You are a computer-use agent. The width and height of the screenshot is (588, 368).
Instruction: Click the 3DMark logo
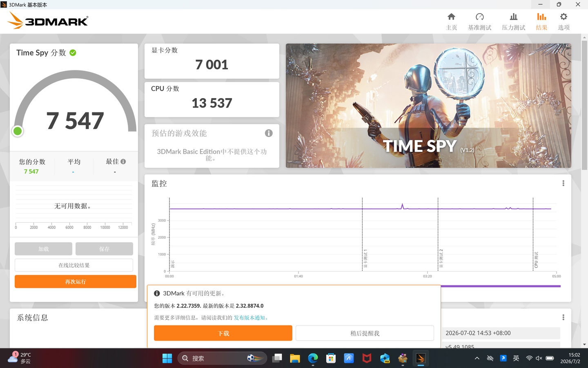pyautogui.click(x=48, y=20)
